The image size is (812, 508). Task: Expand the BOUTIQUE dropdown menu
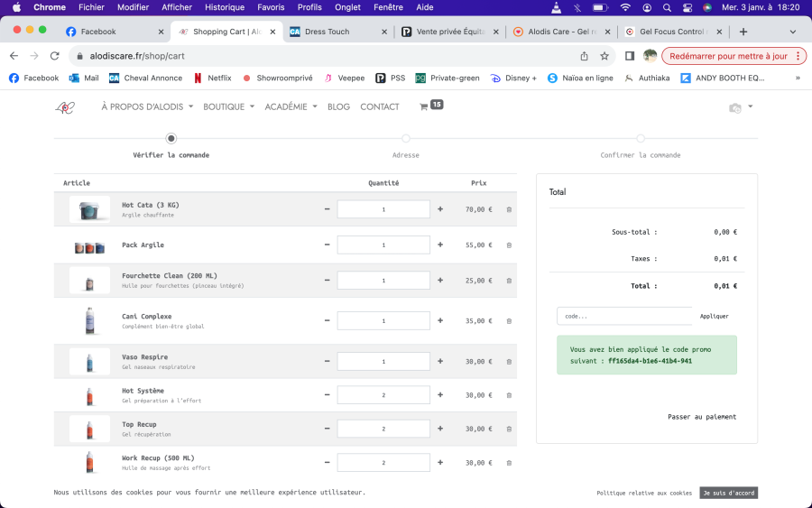pyautogui.click(x=228, y=106)
